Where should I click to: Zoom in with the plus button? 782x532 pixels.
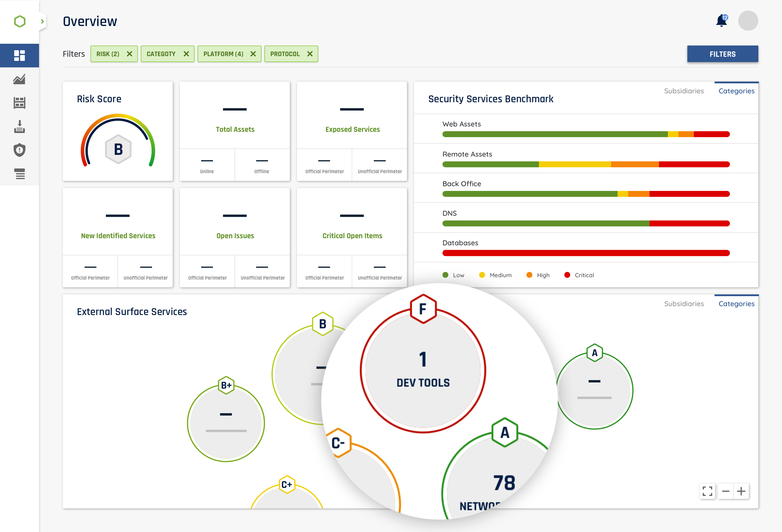(741, 491)
